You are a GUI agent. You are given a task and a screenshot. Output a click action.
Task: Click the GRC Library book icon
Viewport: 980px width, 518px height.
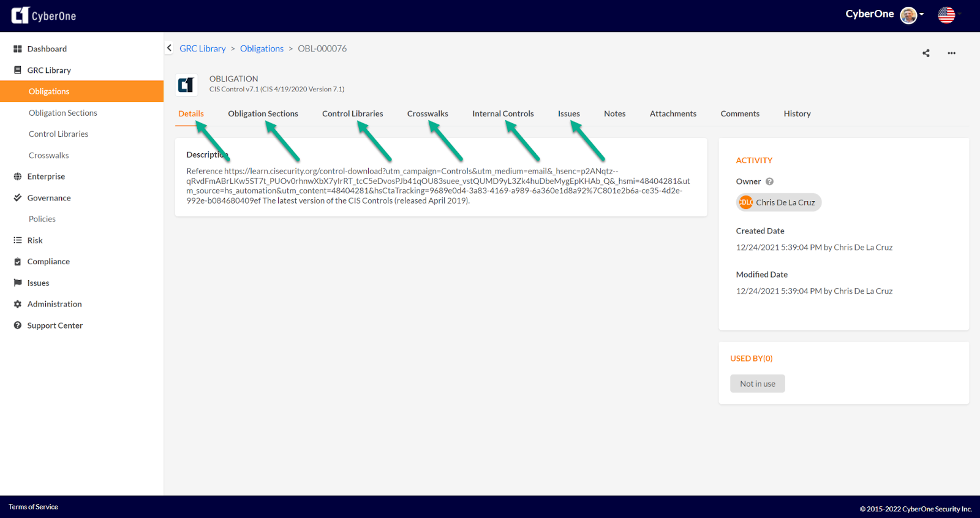pos(18,70)
